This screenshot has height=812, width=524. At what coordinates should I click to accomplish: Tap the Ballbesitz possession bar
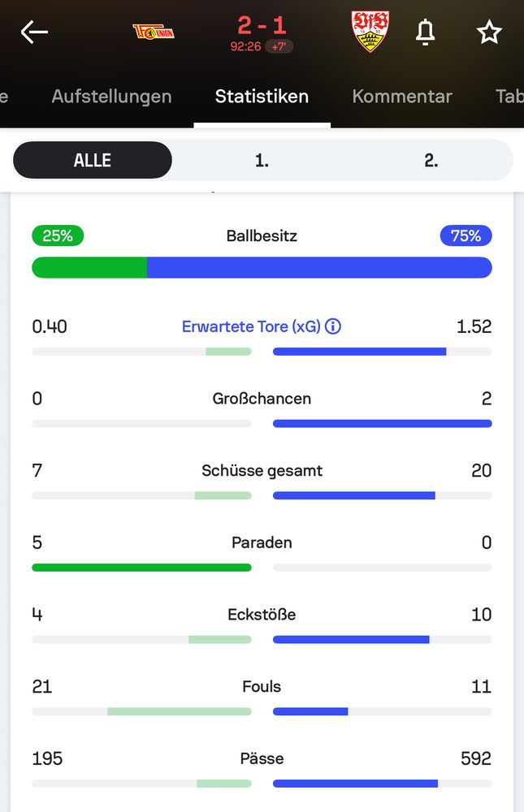tap(262, 267)
